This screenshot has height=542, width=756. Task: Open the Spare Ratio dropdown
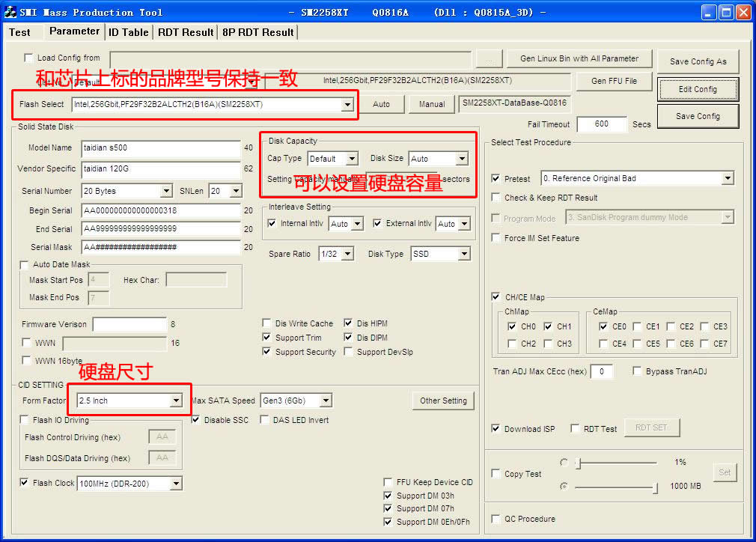pos(348,254)
